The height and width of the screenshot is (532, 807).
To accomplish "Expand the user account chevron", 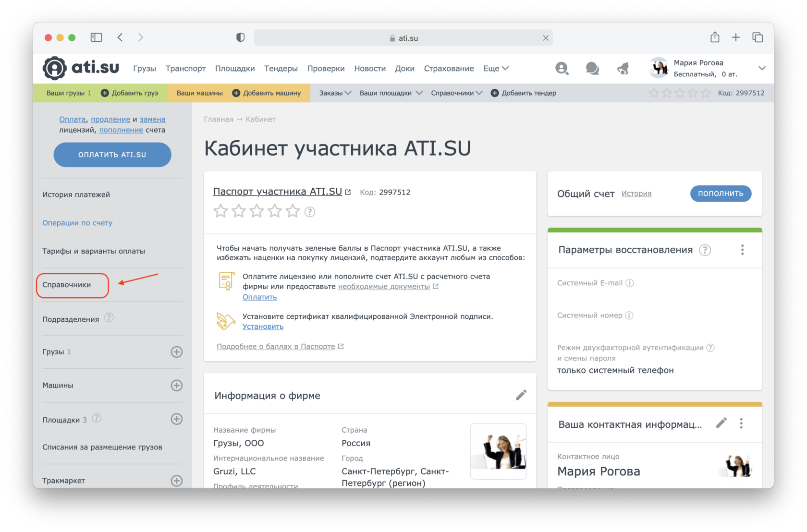I will coord(762,68).
